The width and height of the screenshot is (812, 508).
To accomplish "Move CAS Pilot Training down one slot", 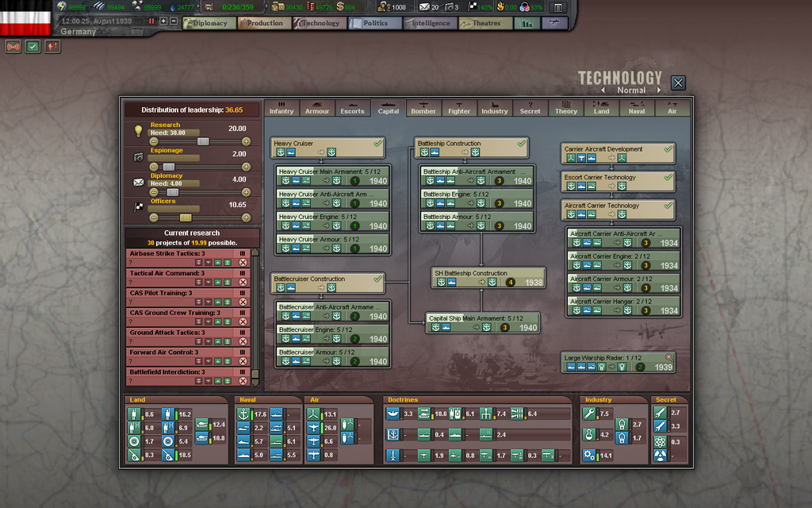I will click(209, 302).
